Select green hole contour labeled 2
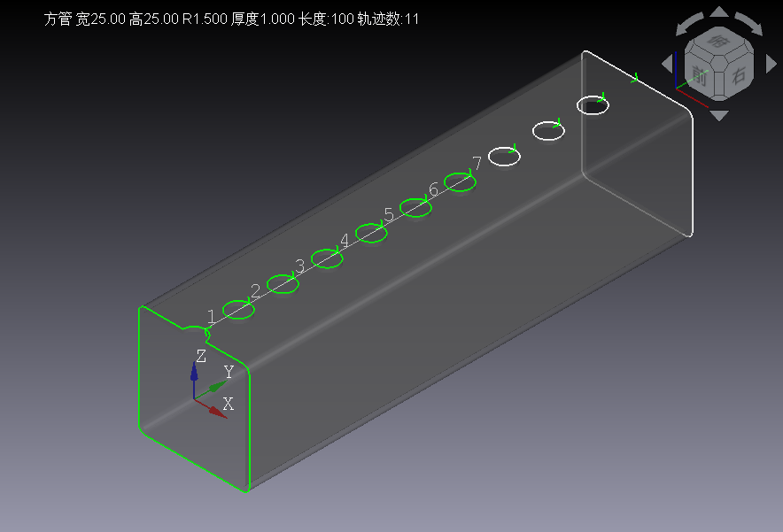Image resolution: width=783 pixels, height=532 pixels. [x=283, y=284]
